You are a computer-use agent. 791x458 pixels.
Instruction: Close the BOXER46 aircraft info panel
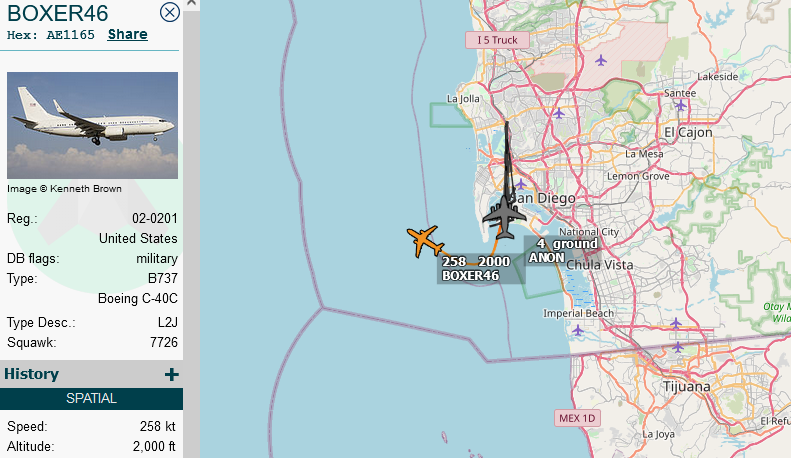[170, 13]
